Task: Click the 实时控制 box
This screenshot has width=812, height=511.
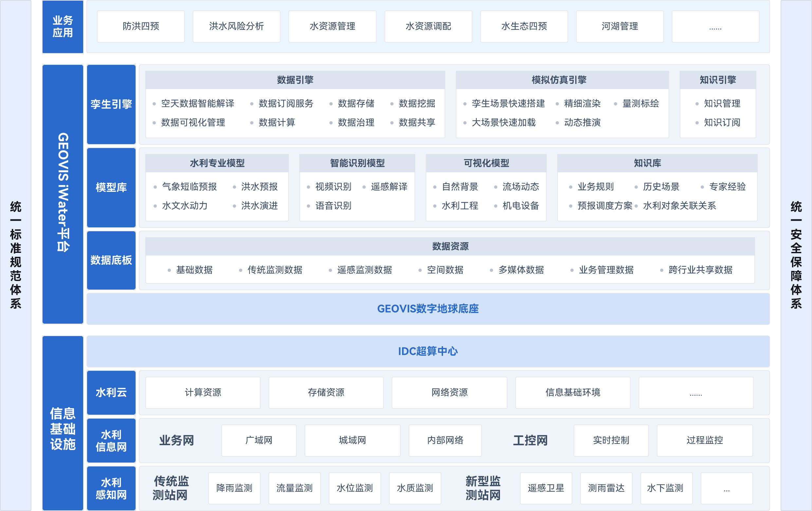Action: tap(611, 441)
